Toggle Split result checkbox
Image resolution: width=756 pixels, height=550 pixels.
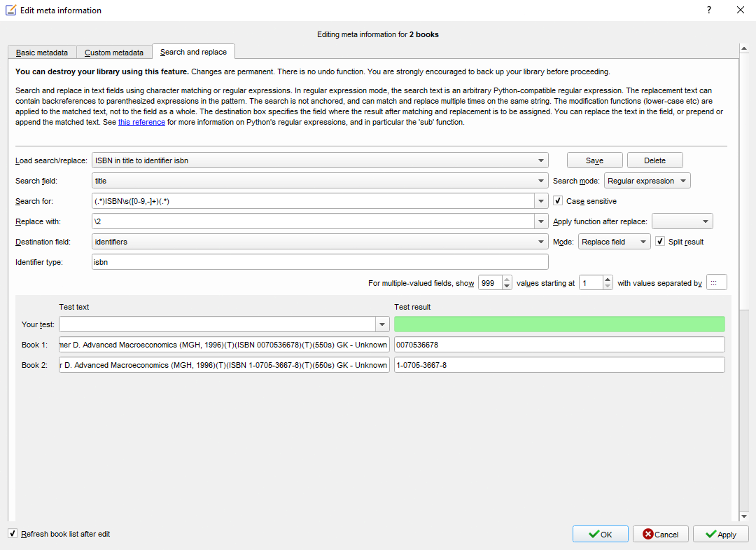(660, 241)
